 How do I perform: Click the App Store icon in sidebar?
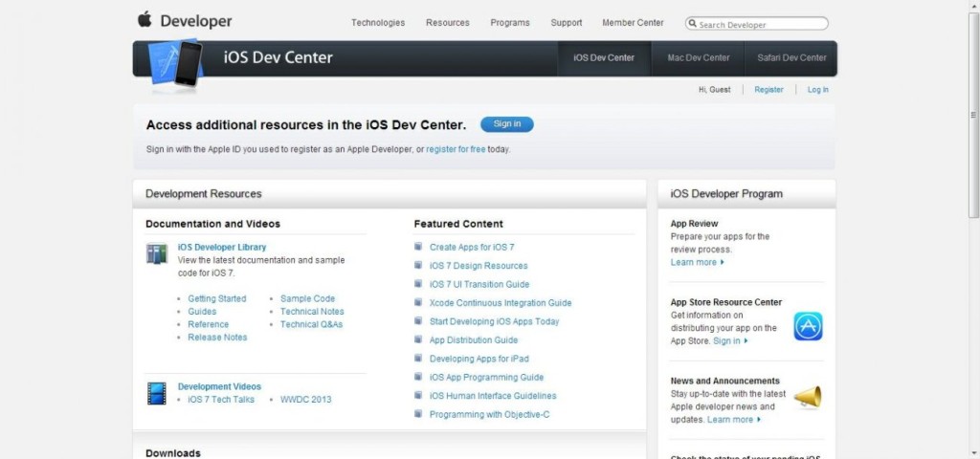(x=808, y=326)
